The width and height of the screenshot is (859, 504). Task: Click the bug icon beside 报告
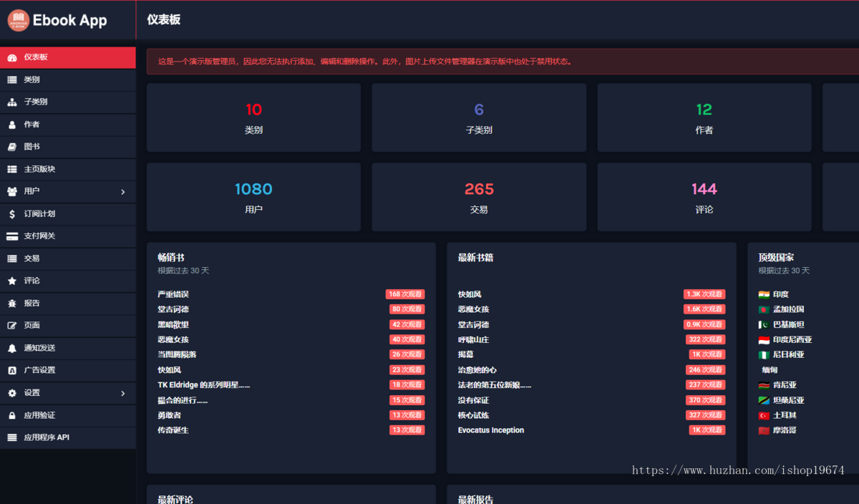click(x=11, y=303)
